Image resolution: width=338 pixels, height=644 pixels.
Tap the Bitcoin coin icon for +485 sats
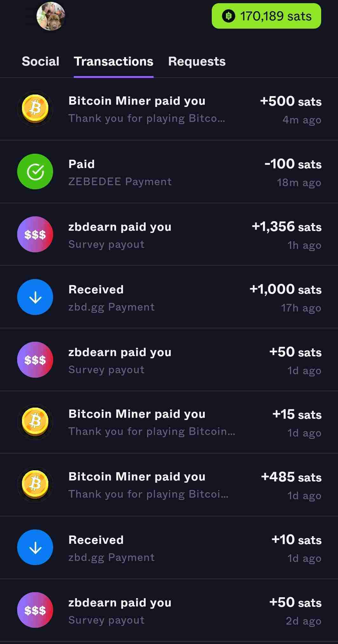[x=35, y=485]
